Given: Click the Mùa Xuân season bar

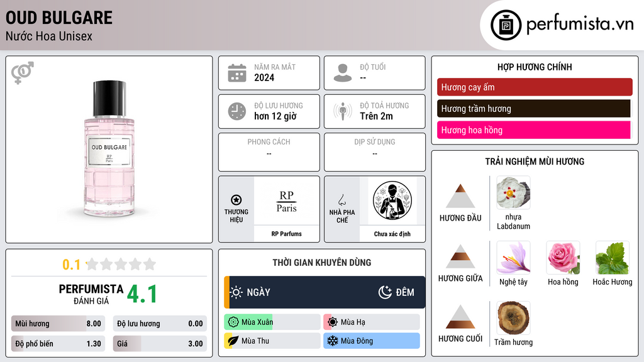Looking at the screenshot, I should click(272, 322).
